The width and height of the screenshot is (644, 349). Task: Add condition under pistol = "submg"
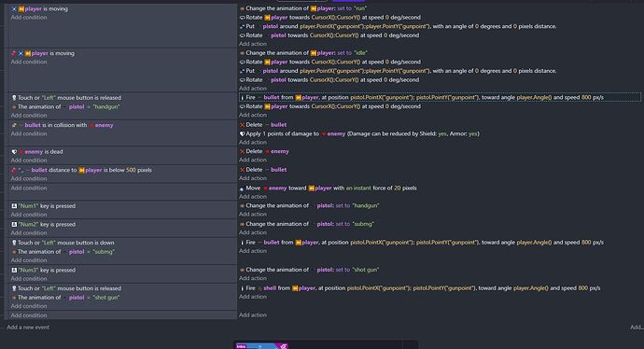pyautogui.click(x=29, y=260)
